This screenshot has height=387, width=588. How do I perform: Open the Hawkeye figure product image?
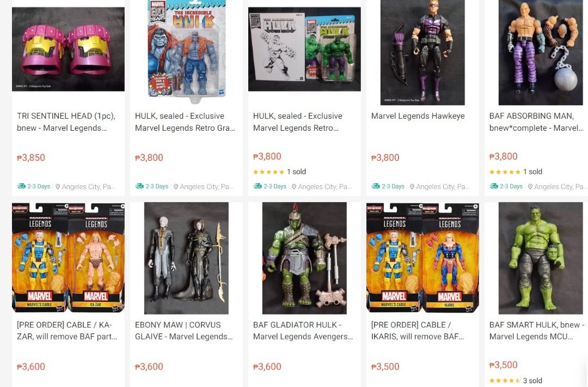422,52
